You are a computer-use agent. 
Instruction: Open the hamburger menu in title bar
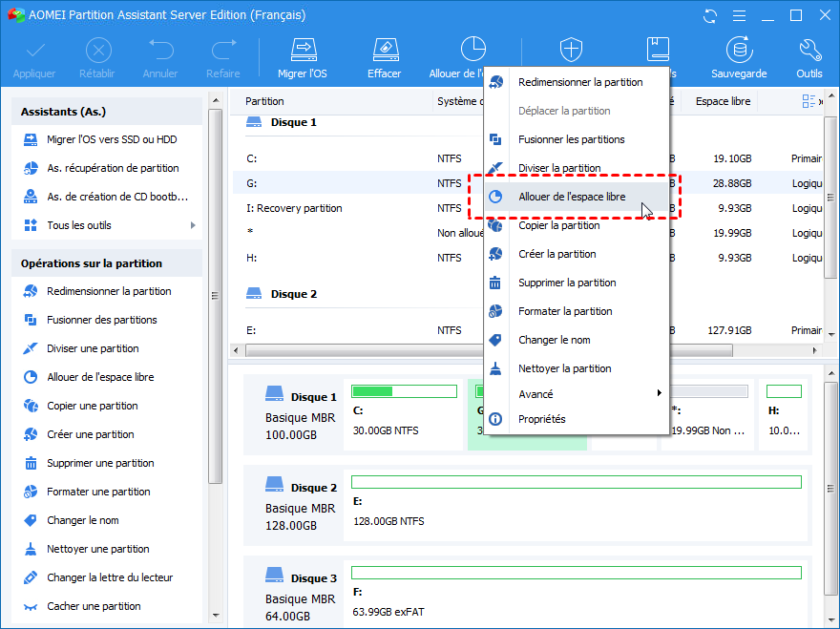pos(739,16)
